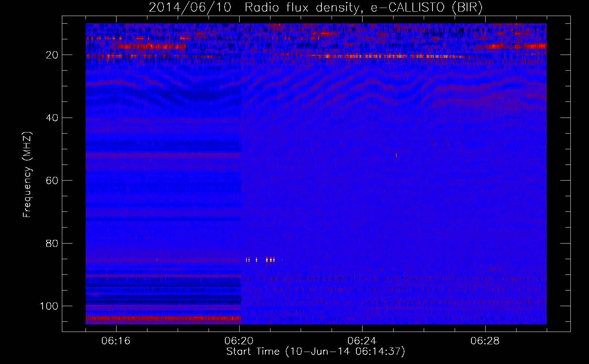Click the 40 frequency tick label
The image size is (589, 364).
point(52,118)
